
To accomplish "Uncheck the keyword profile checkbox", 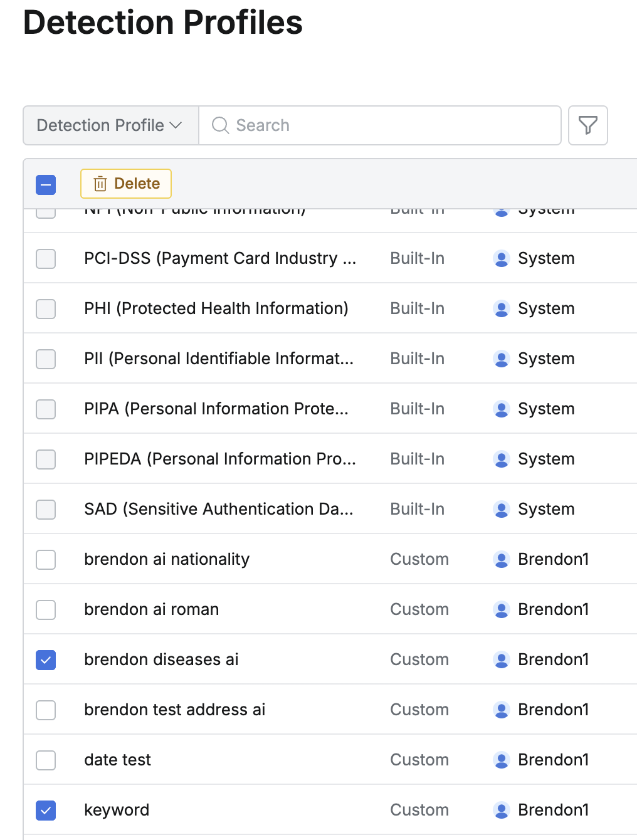I will tap(46, 810).
